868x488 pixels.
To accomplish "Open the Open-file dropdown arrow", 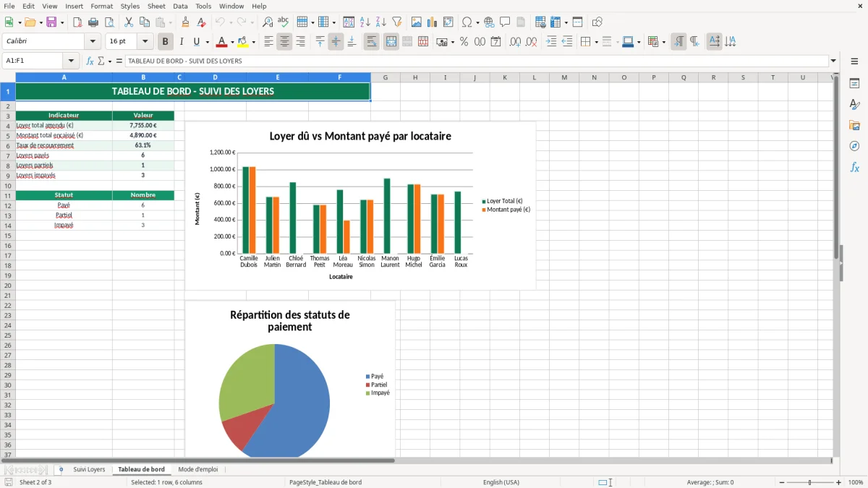I will pos(41,22).
